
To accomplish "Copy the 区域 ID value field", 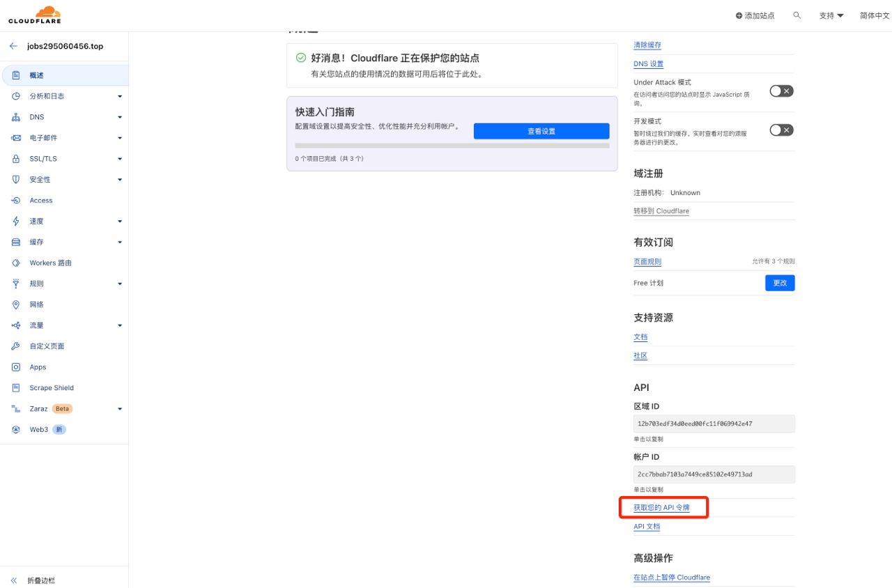I will [x=714, y=424].
